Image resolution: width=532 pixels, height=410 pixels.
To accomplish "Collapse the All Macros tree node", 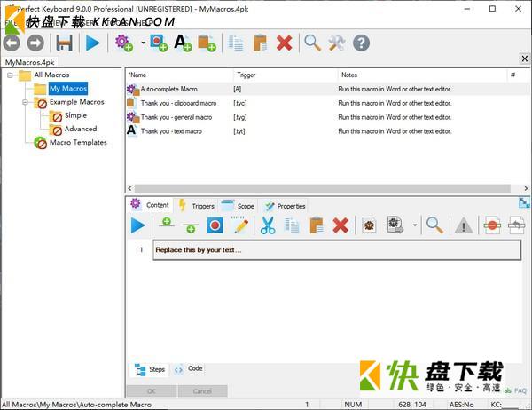I will tap(10, 75).
